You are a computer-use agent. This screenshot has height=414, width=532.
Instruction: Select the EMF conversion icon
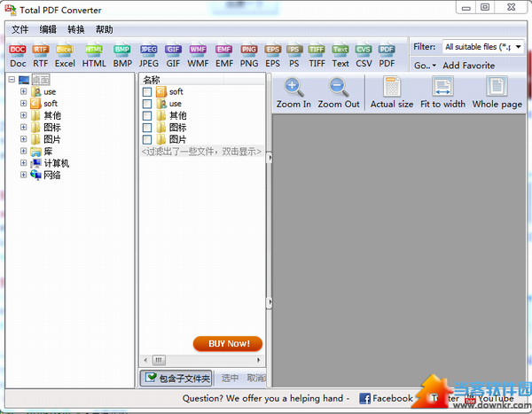tap(224, 57)
